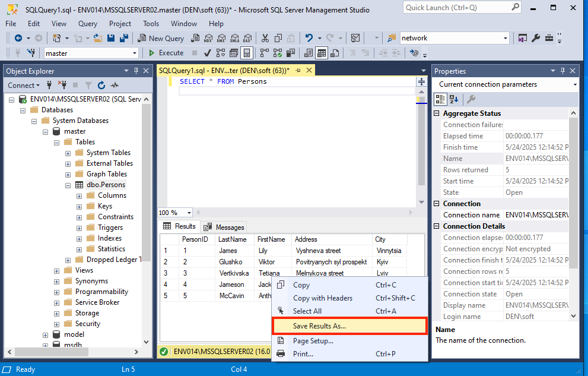Click the Save floppy disk icon
The height and width of the screenshot is (376, 588).
[111, 38]
